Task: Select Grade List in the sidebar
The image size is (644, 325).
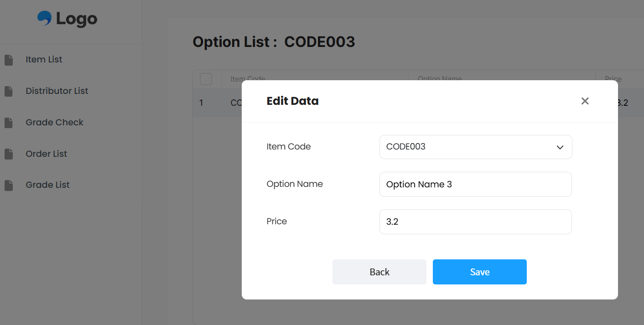Action: coord(47,185)
